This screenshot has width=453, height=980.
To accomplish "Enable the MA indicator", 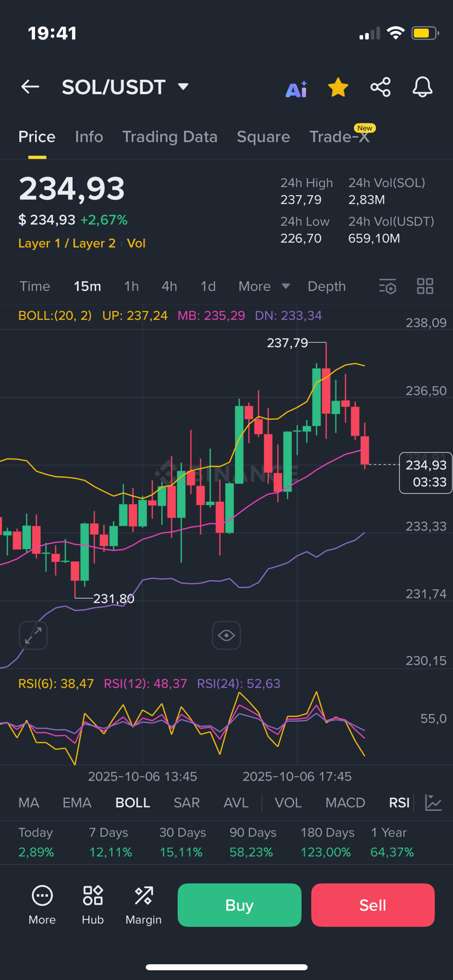I will pos(28,802).
